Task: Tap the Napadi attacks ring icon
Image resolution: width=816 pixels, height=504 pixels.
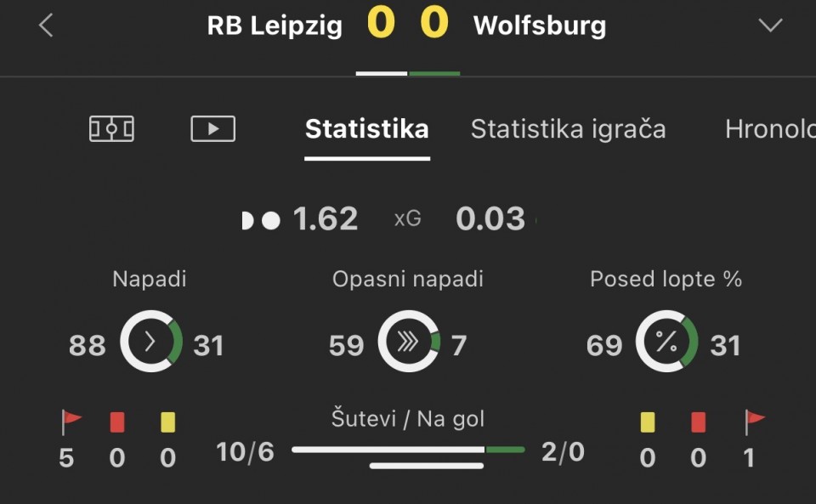Action: [151, 343]
